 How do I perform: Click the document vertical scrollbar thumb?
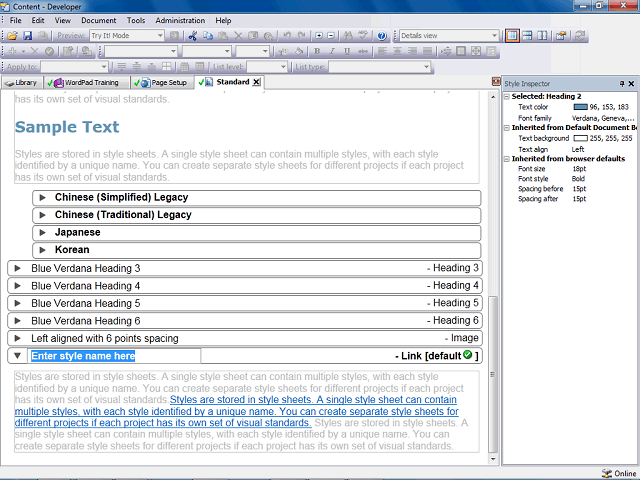(493, 374)
